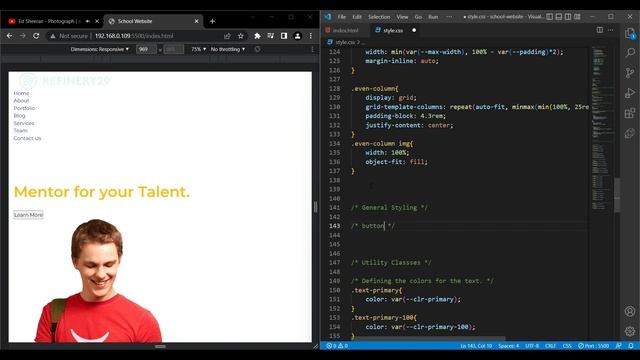Click the browser address bar URL

click(x=134, y=36)
